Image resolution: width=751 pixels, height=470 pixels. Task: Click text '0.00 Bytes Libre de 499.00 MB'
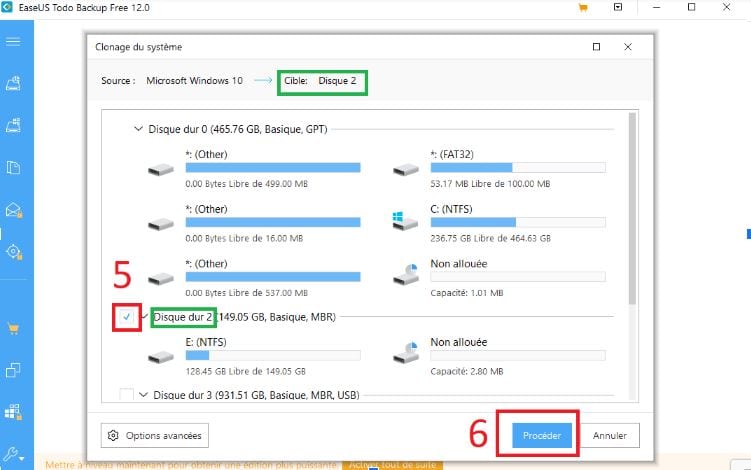(247, 183)
